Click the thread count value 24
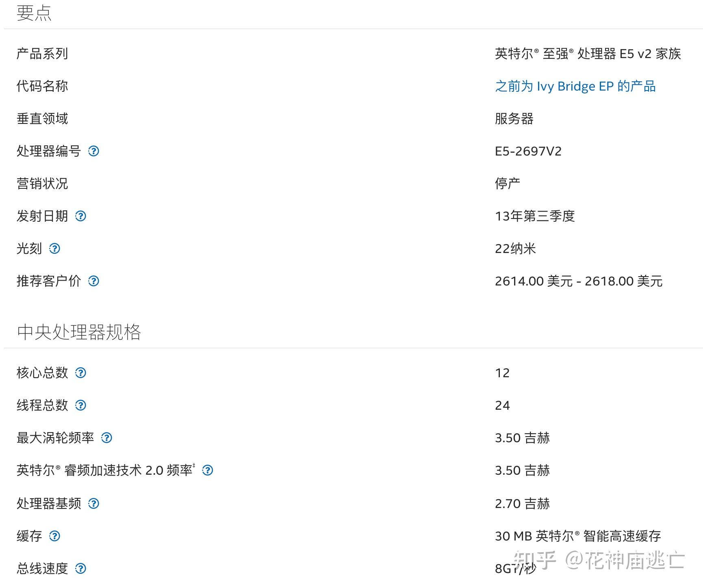The image size is (703, 588). click(502, 405)
